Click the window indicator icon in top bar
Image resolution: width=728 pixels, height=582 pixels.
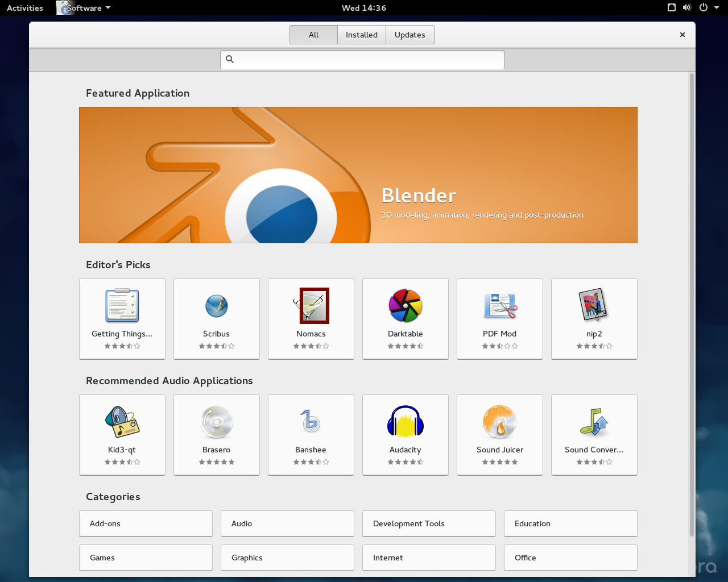672,8
